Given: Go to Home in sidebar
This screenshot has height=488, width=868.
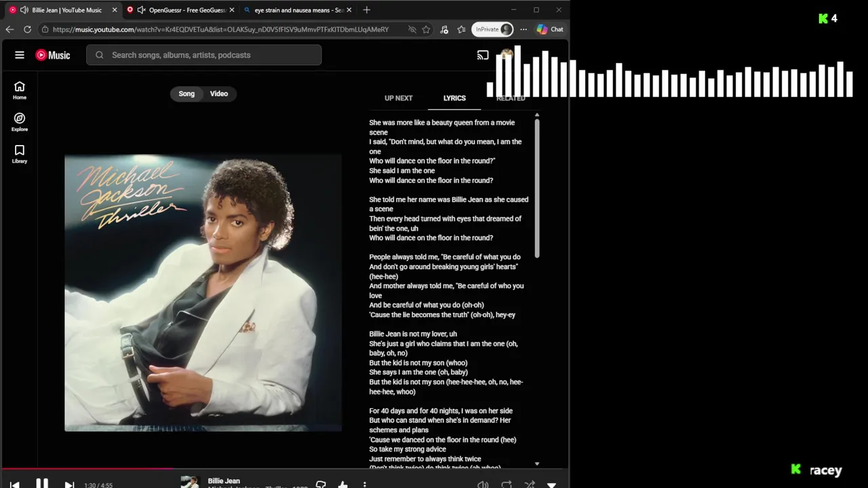Looking at the screenshot, I should (20, 90).
